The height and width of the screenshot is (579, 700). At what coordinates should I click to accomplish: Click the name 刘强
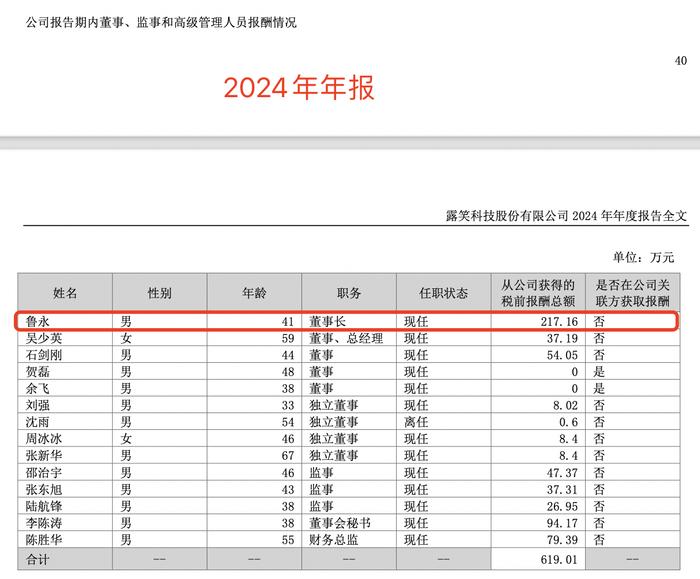coord(38,405)
